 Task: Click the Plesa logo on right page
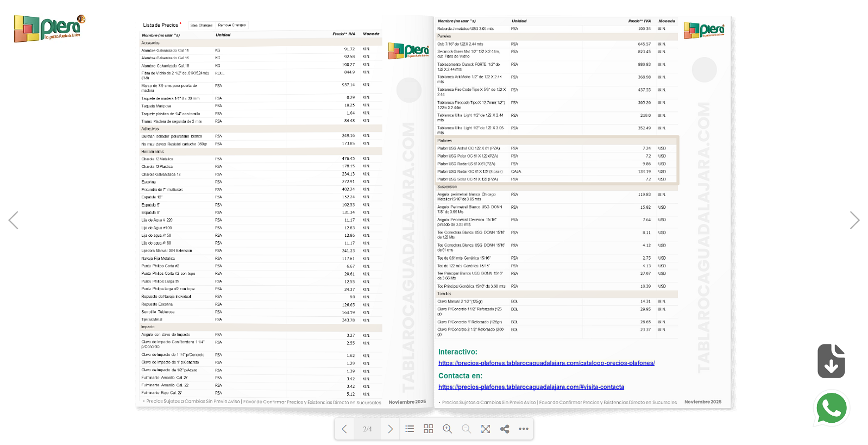(x=703, y=30)
